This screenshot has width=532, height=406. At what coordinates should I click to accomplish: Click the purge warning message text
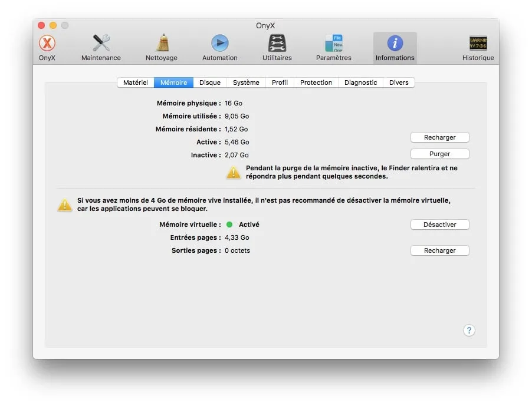(352, 172)
